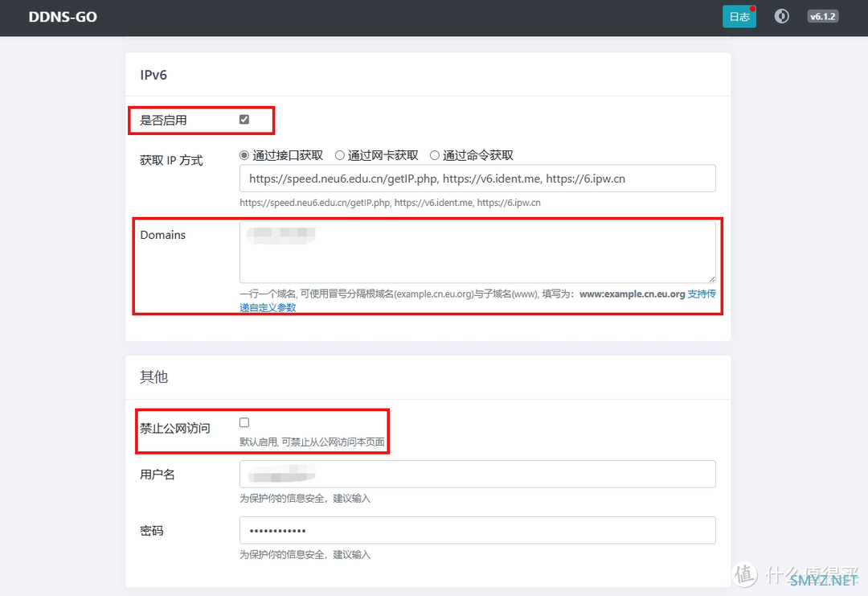
Task: Click the Domains field label
Action: 162,235
